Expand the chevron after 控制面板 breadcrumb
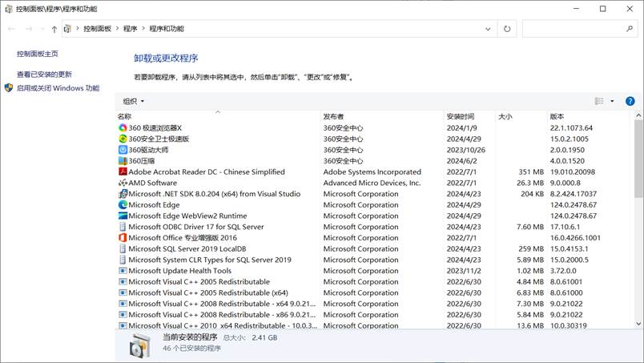The image size is (644, 363). (x=118, y=28)
